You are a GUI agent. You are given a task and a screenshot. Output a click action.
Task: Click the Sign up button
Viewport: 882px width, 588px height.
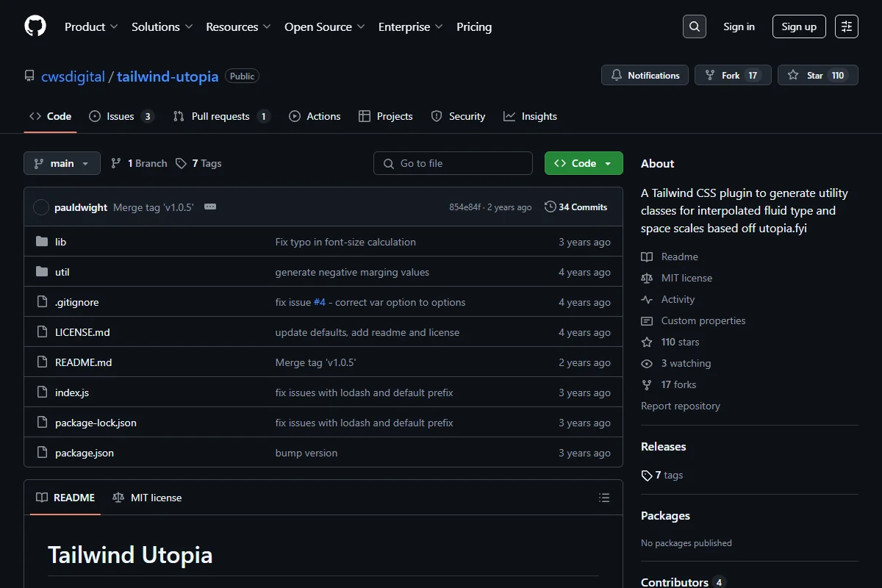pyautogui.click(x=799, y=26)
